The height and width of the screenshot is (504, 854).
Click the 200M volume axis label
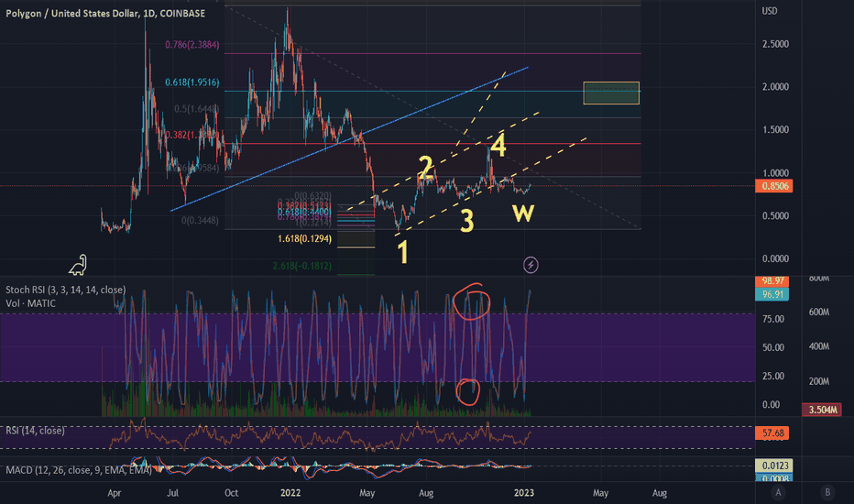(x=819, y=381)
